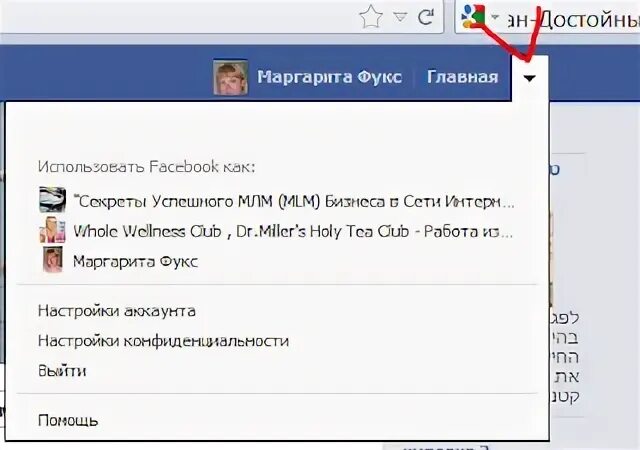The width and height of the screenshot is (640, 450).
Task: Open the address bar history dropdown arrow
Action: tap(400, 17)
